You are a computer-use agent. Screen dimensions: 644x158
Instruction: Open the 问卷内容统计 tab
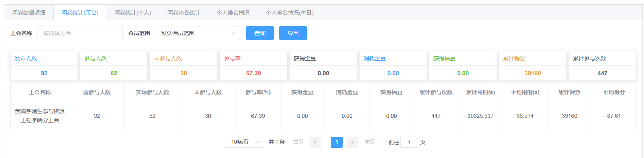(184, 13)
